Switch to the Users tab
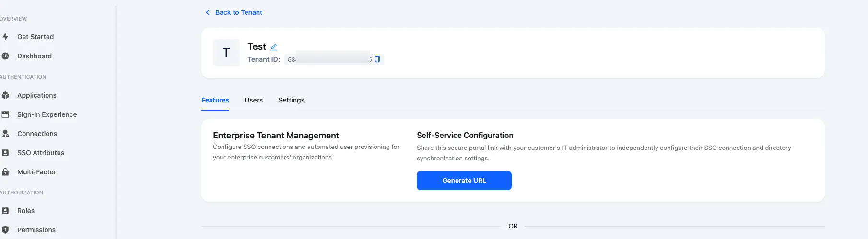The height and width of the screenshot is (239, 868). (253, 100)
